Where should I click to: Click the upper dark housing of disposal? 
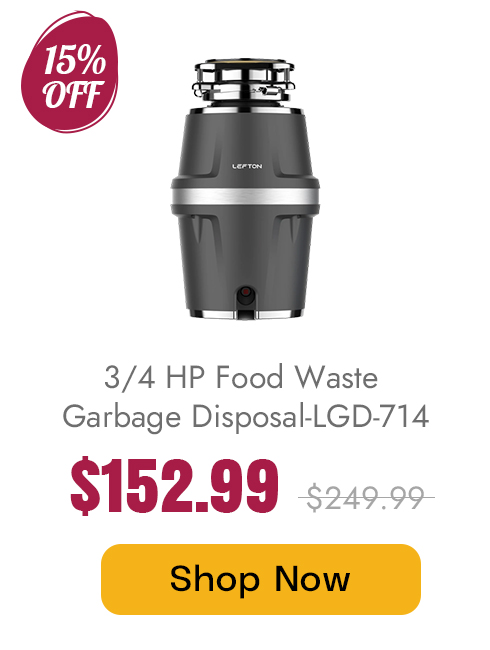coord(245,151)
